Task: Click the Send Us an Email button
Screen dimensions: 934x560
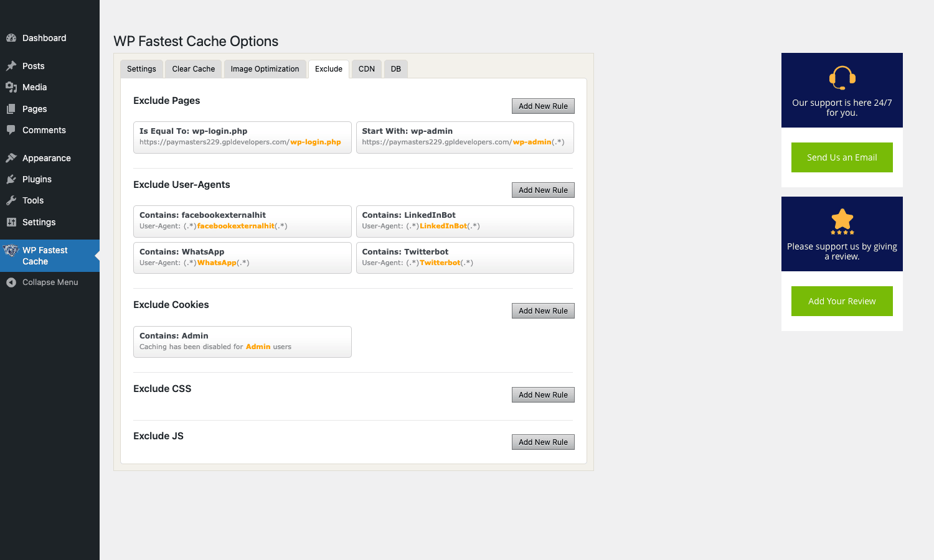Action: (x=842, y=157)
